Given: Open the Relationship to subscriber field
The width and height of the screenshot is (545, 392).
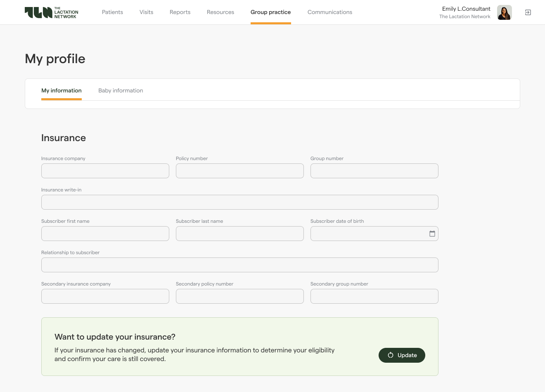Looking at the screenshot, I should pos(240,265).
